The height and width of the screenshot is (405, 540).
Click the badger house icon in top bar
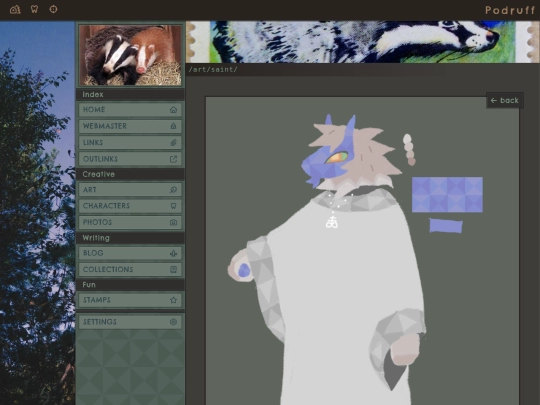click(x=15, y=10)
